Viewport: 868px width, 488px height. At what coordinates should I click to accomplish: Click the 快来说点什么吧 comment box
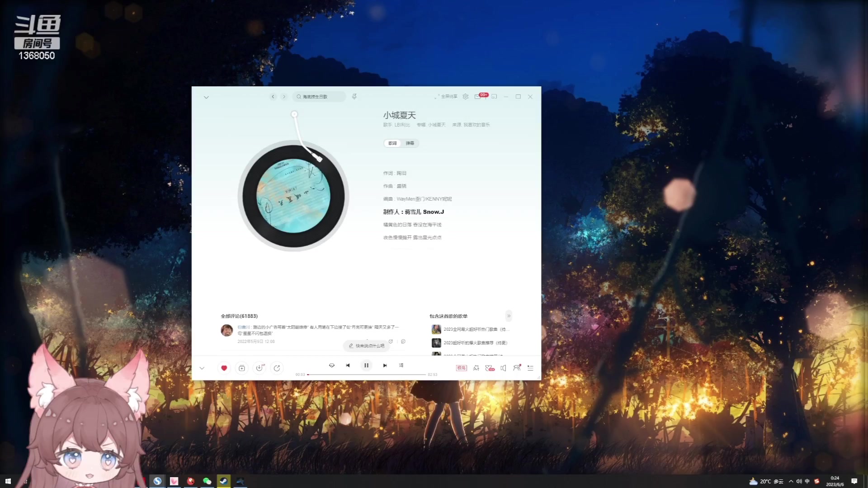tap(367, 346)
